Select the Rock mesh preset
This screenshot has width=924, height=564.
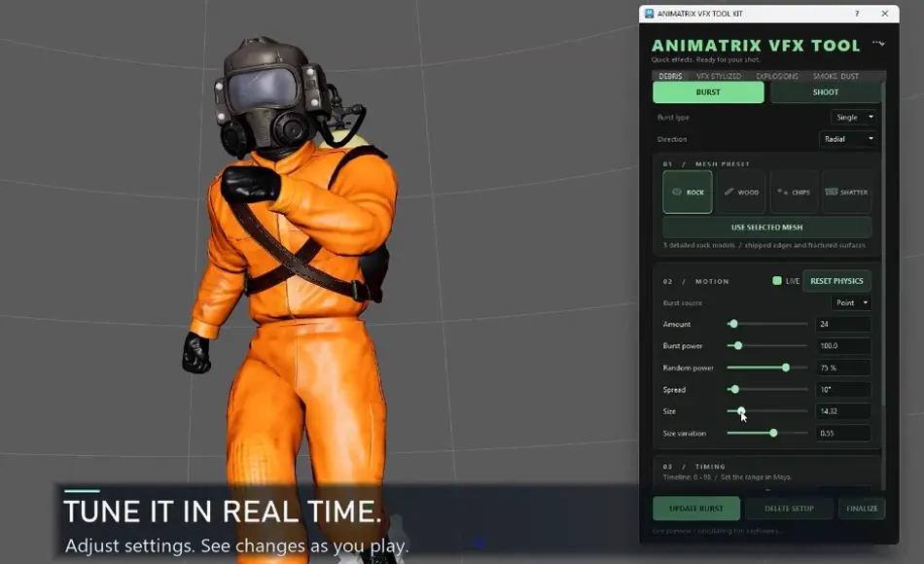pos(687,193)
